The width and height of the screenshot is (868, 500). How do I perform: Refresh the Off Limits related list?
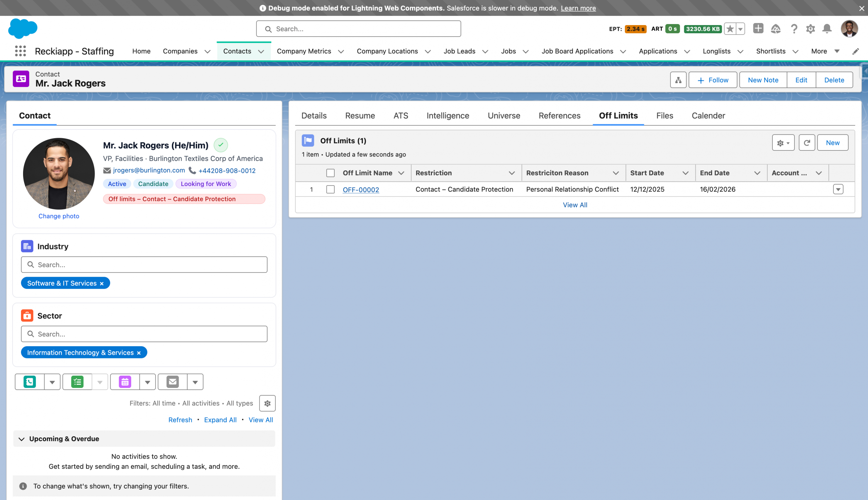(807, 143)
